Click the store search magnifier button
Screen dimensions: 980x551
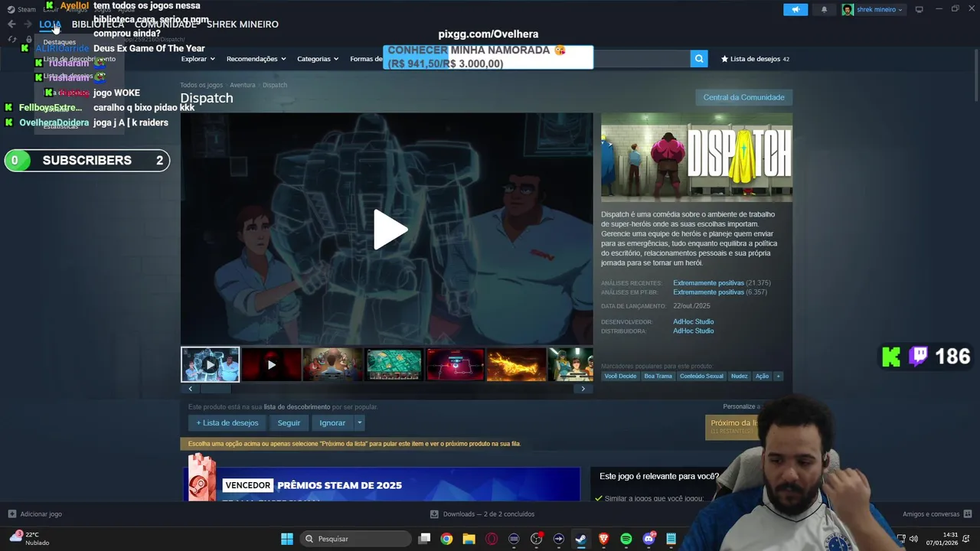click(698, 58)
